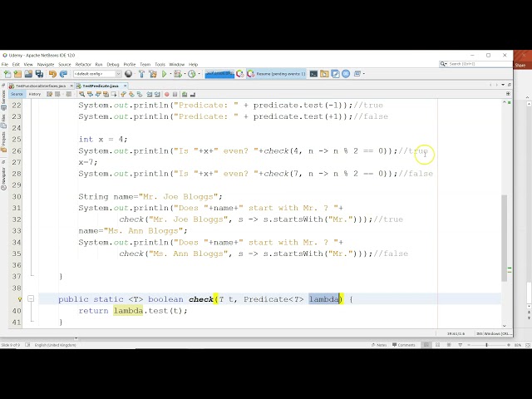Click the round blue toolbar icon
The width and height of the screenshot is (532, 399).
346,74
